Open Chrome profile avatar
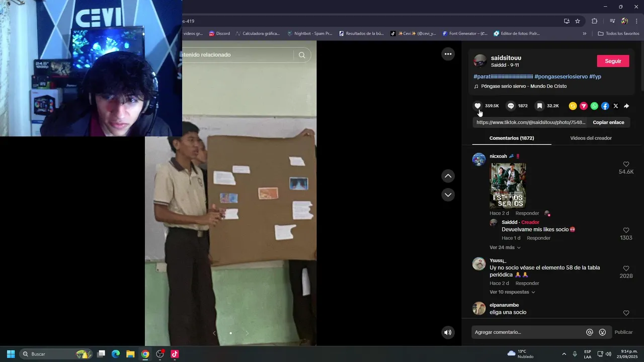The width and height of the screenshot is (644, 362). pos(624,21)
